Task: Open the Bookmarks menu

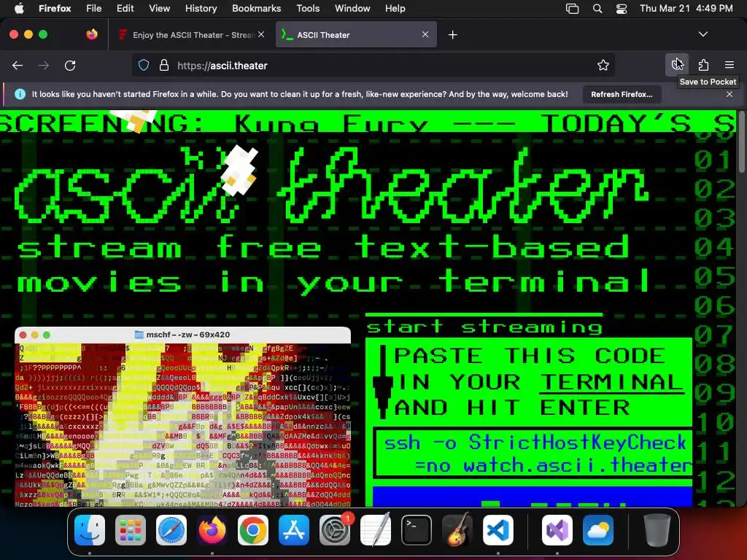Action: tap(256, 8)
